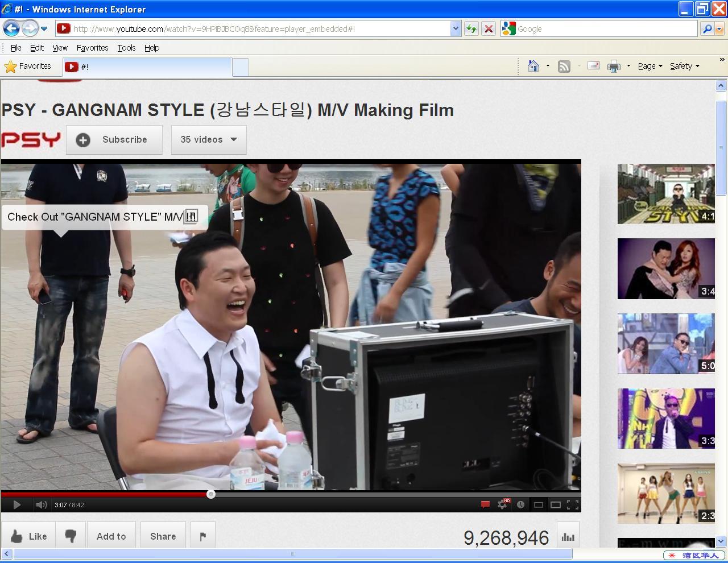Mute the video with speaker icon

41,505
